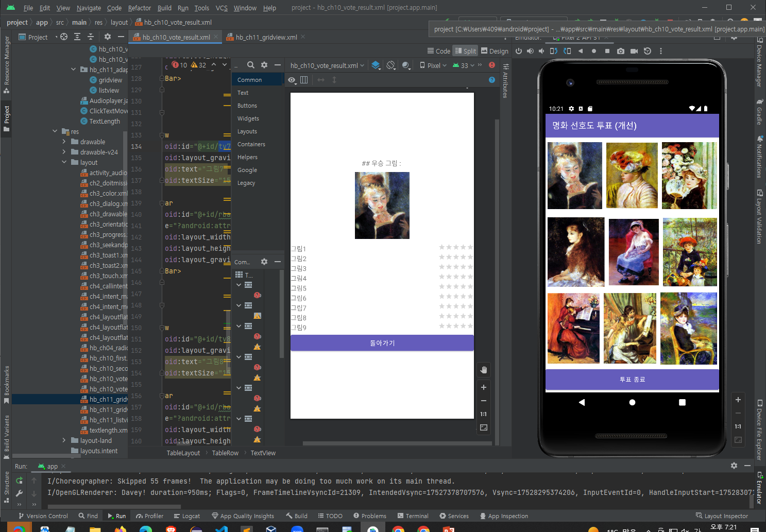Take an emulator screenshot with camera icon

tap(621, 51)
